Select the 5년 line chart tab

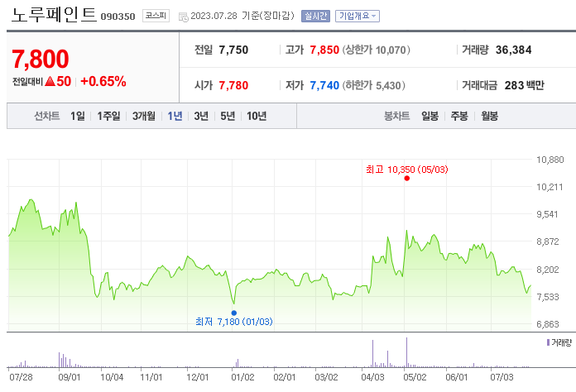228,116
